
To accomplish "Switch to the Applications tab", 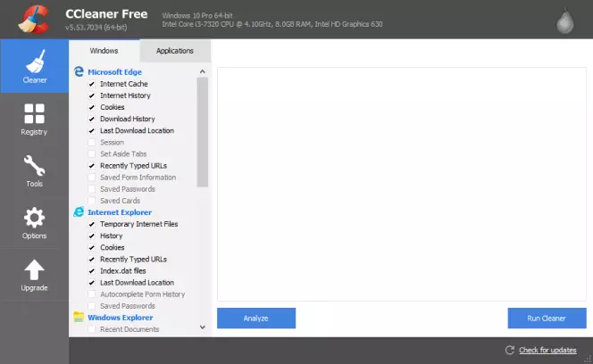I will [175, 51].
